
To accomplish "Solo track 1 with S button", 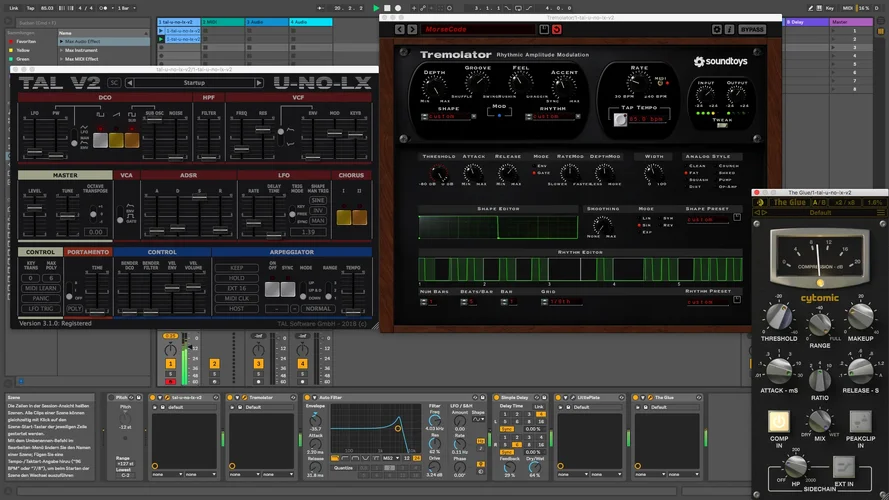I will click(x=170, y=374).
